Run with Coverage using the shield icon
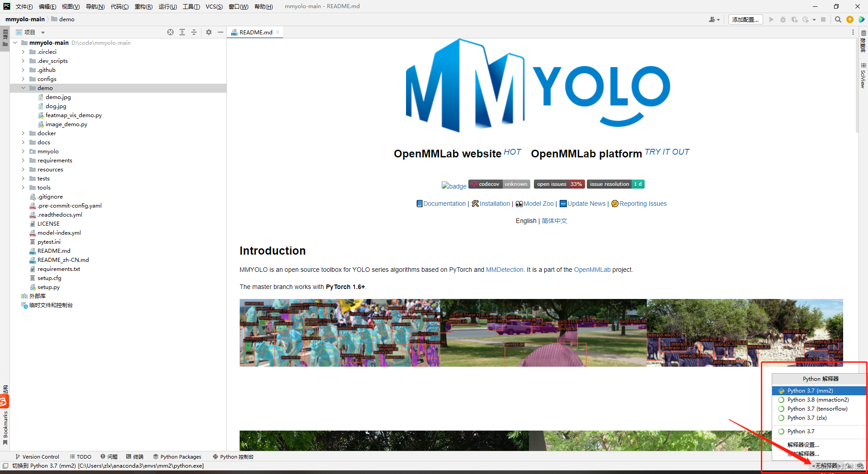This screenshot has width=868, height=474. (x=795, y=19)
